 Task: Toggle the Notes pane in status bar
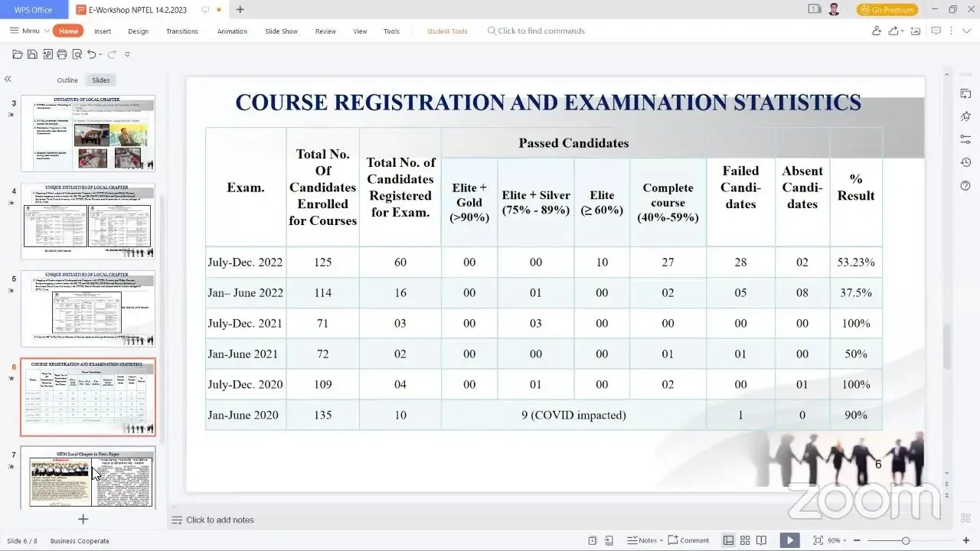click(x=645, y=540)
